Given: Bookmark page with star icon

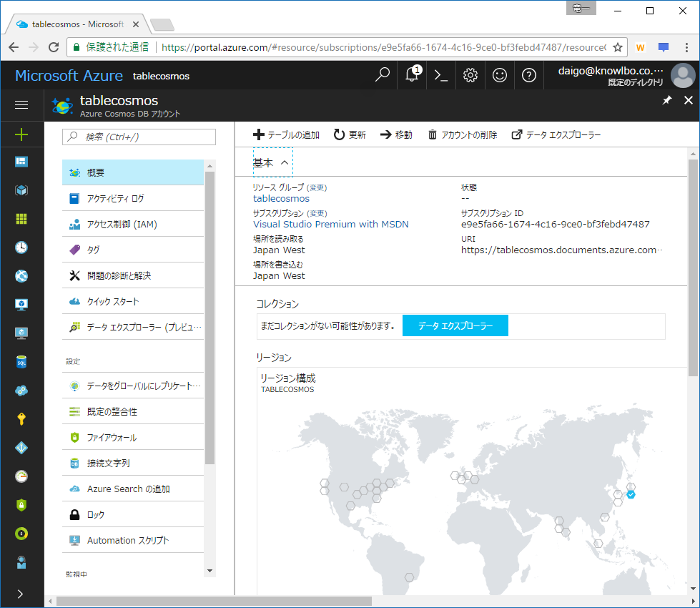Looking at the screenshot, I should click(617, 47).
